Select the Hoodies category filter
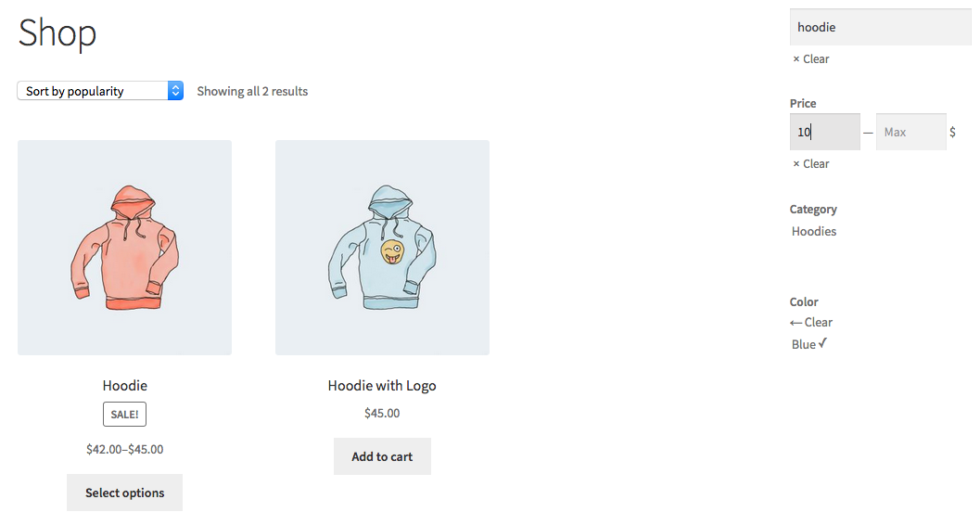980x525 pixels. click(x=814, y=231)
